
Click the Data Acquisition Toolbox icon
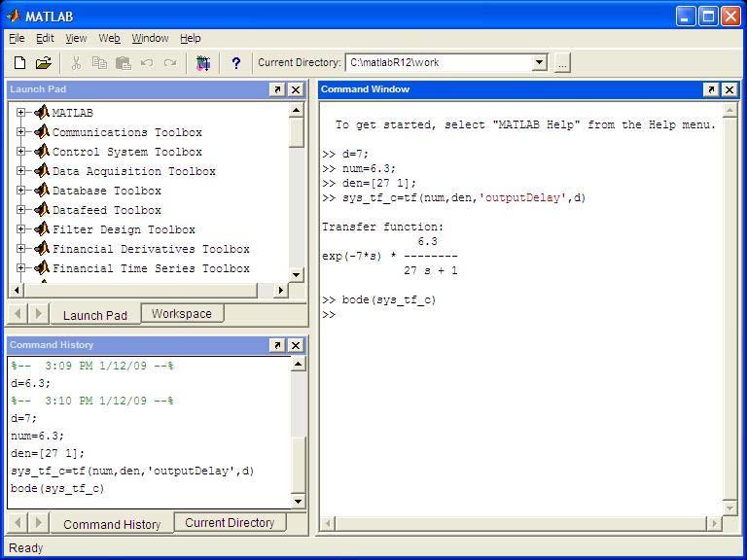click(42, 171)
